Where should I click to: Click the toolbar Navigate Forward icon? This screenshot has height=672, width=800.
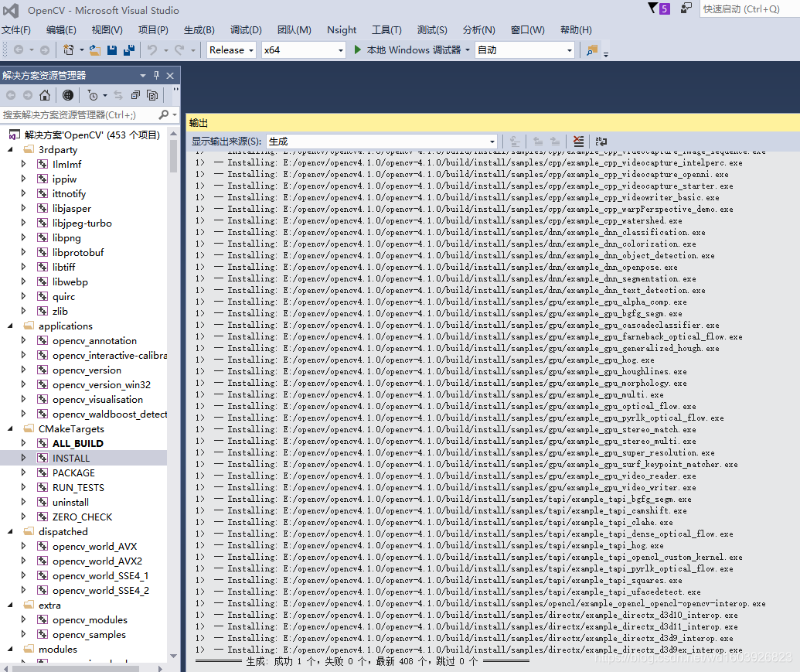coord(45,50)
